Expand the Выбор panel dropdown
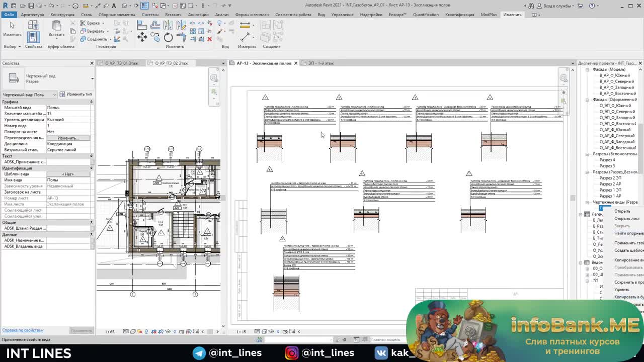The width and height of the screenshot is (644, 362). click(x=20, y=47)
